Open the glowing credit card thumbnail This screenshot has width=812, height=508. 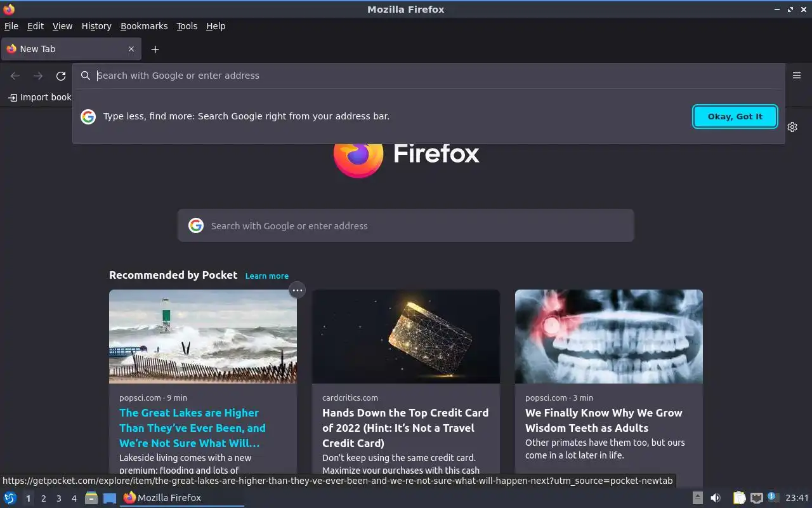pyautogui.click(x=406, y=337)
